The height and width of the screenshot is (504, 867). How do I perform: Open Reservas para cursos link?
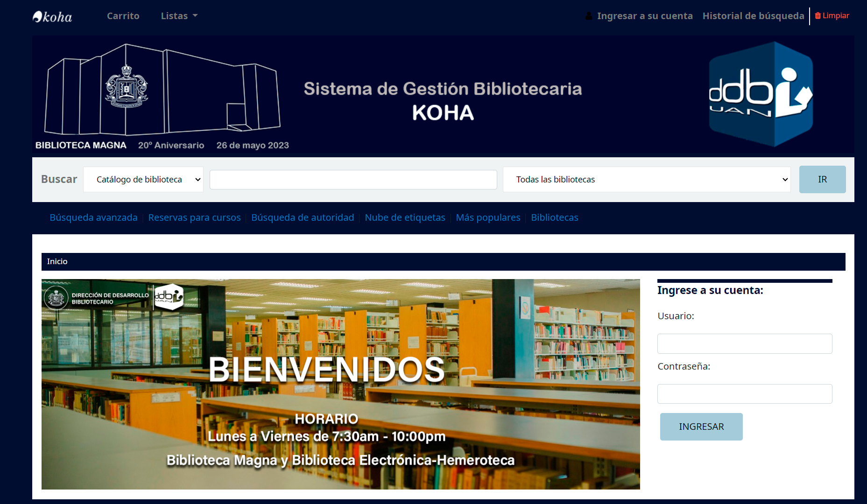(194, 217)
